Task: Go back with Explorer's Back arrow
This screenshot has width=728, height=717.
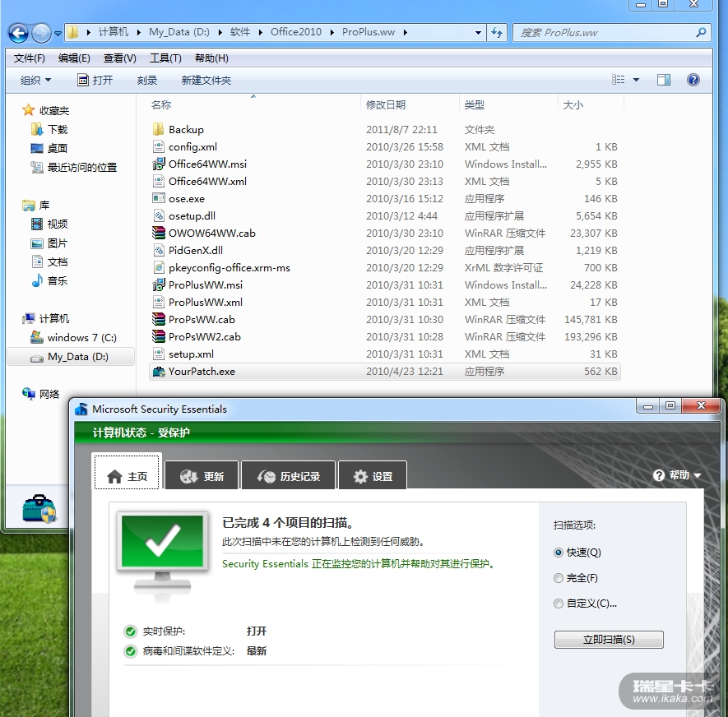Action: click(19, 33)
